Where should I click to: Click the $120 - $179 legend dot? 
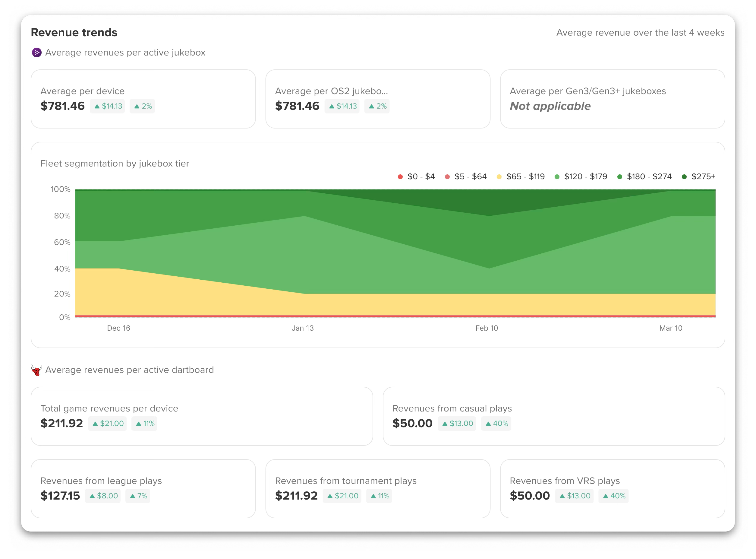pos(557,177)
